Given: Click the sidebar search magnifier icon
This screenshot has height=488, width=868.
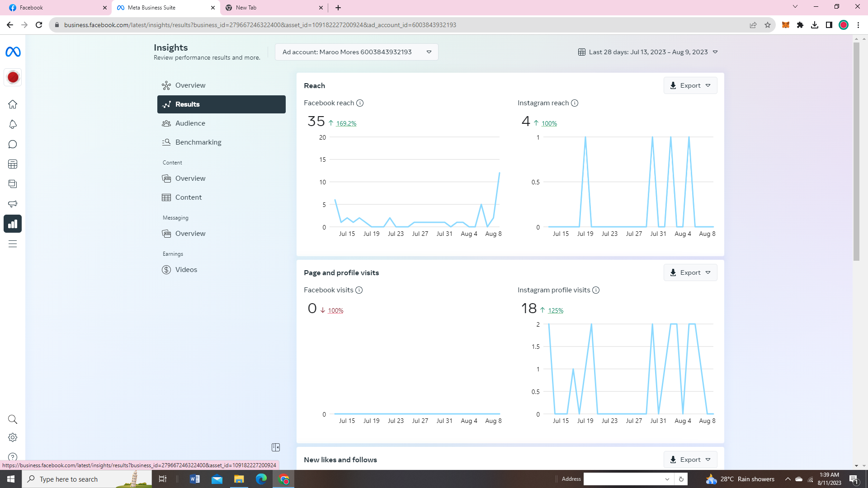Looking at the screenshot, I should [x=13, y=419].
